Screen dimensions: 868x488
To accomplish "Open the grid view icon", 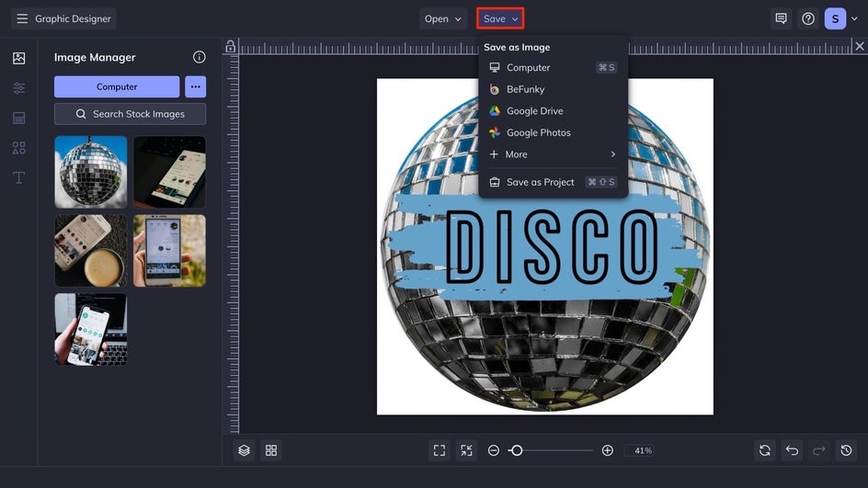I will point(271,450).
